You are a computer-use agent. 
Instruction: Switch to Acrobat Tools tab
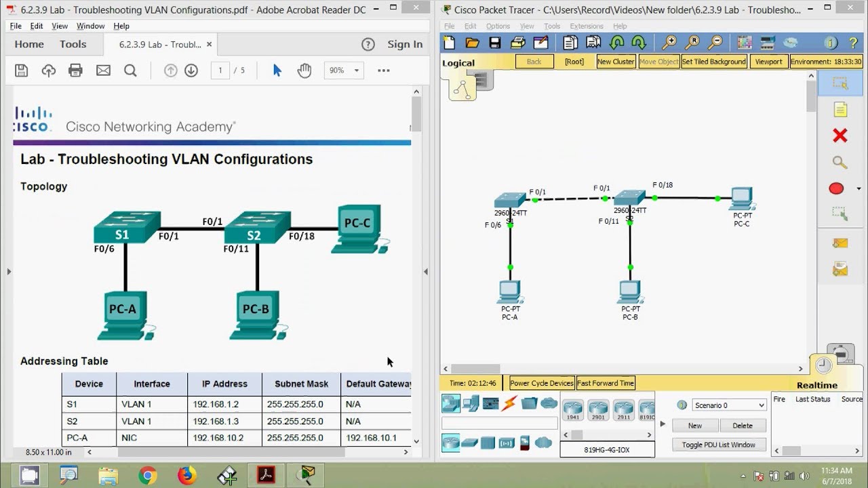click(x=73, y=44)
